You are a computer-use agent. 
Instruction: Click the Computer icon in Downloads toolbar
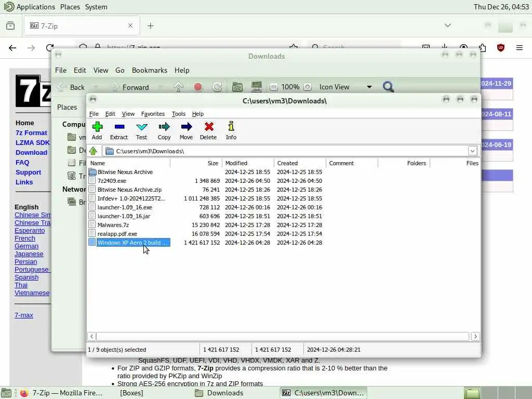pos(257,87)
